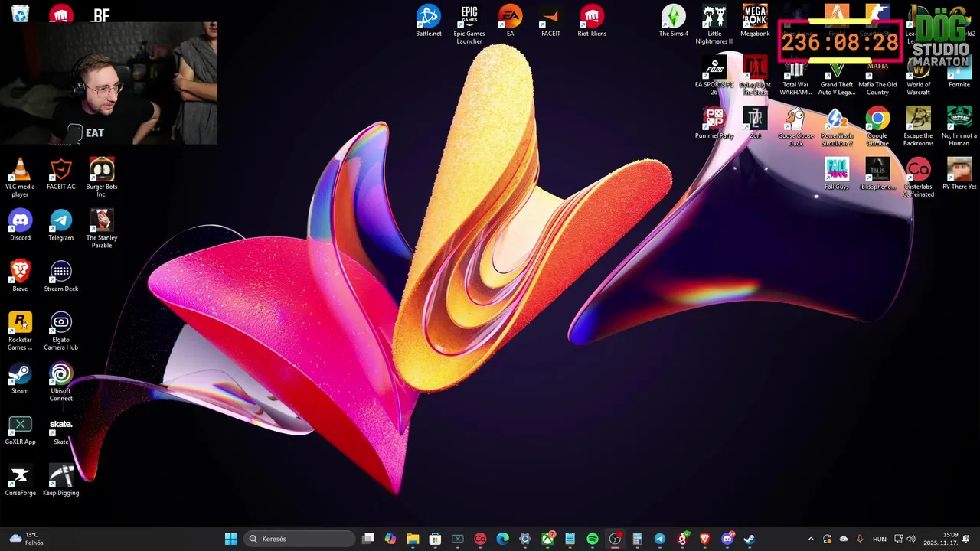Select the Keep Digging desktop icon
This screenshot has height=551, width=980.
coord(60,481)
